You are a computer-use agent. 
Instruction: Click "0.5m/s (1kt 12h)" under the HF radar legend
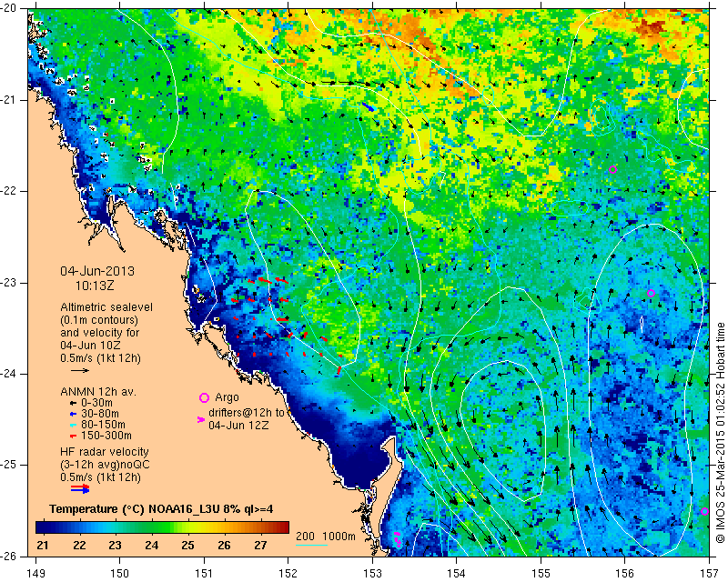(x=100, y=477)
